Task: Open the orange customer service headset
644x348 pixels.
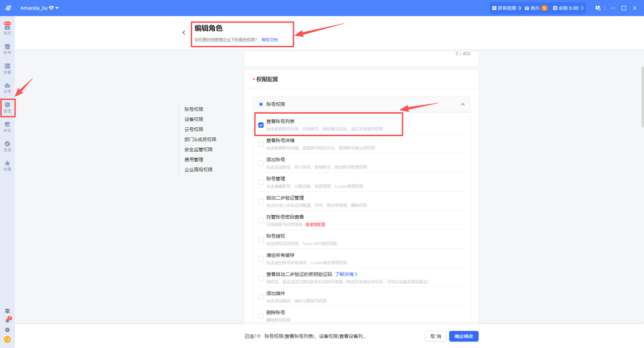Action: [x=7, y=339]
